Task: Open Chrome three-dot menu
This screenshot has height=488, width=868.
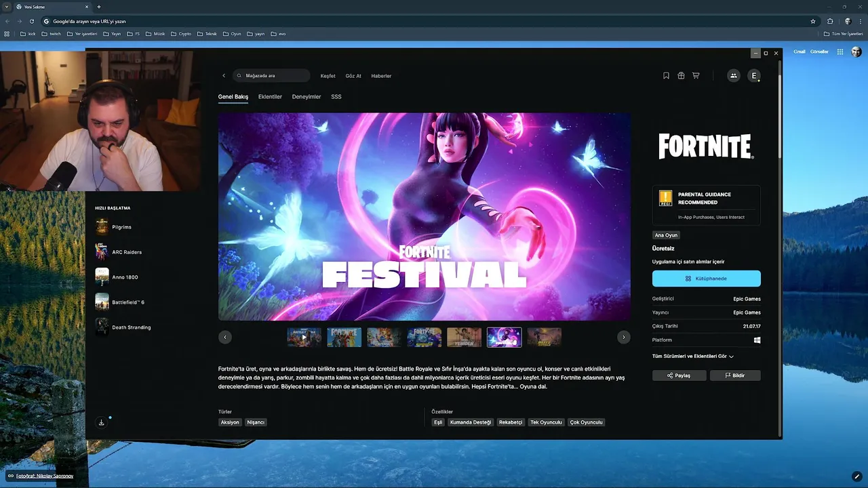Action: click(860, 21)
